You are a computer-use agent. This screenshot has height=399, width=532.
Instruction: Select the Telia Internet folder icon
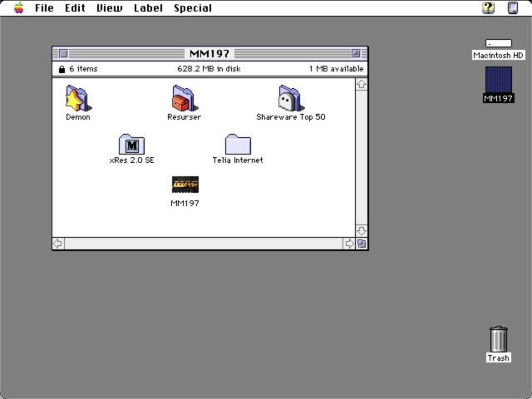(238, 144)
